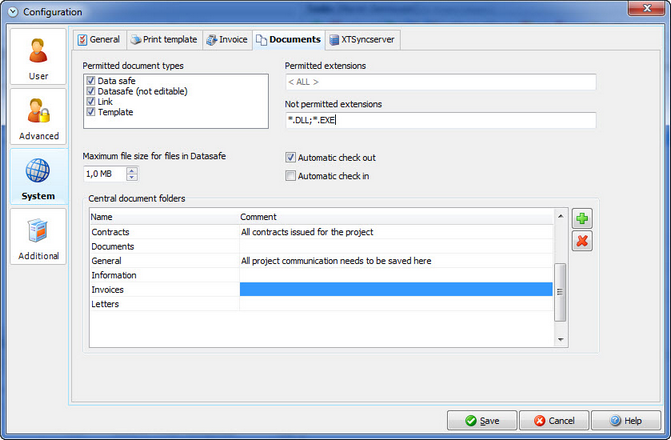This screenshot has width=671, height=440.
Task: Add a new central document folder
Action: tap(582, 219)
